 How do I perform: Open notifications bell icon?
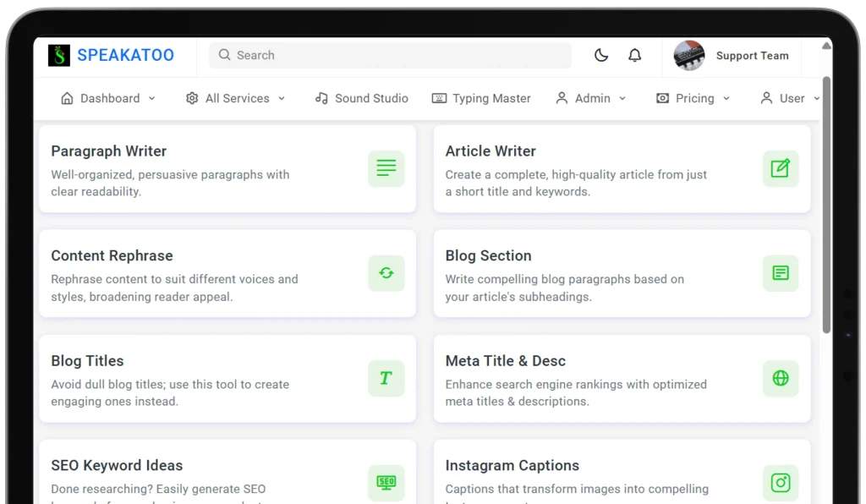pyautogui.click(x=634, y=56)
